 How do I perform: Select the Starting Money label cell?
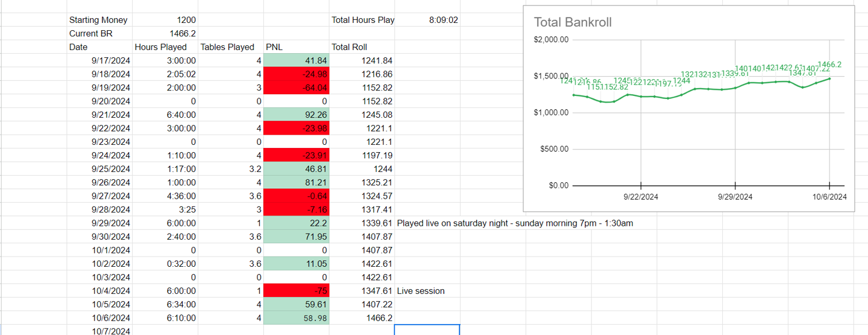click(98, 20)
